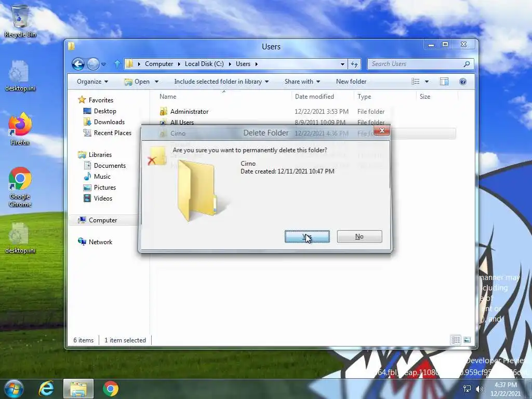Open network status tray icon
532x399 pixels.
point(467,389)
